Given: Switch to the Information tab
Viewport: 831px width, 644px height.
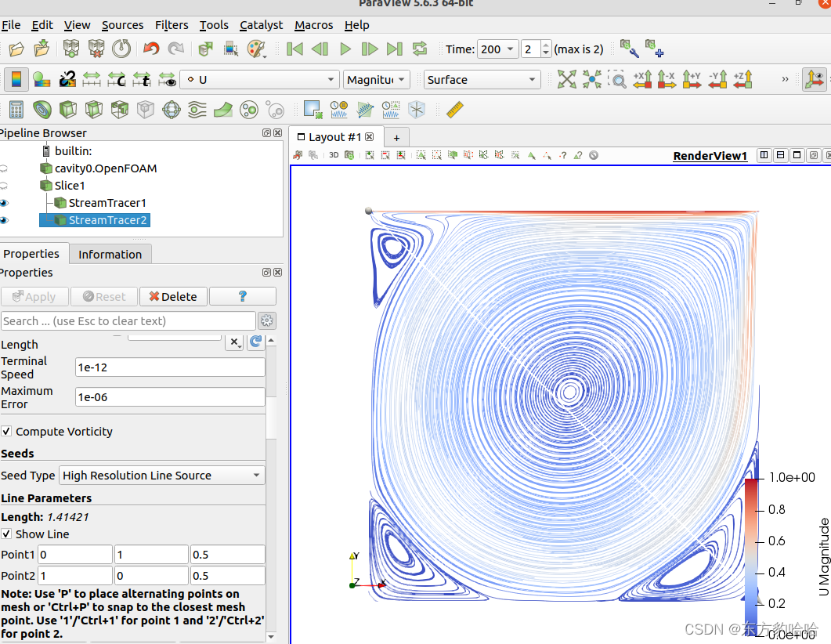Looking at the screenshot, I should click(x=110, y=255).
